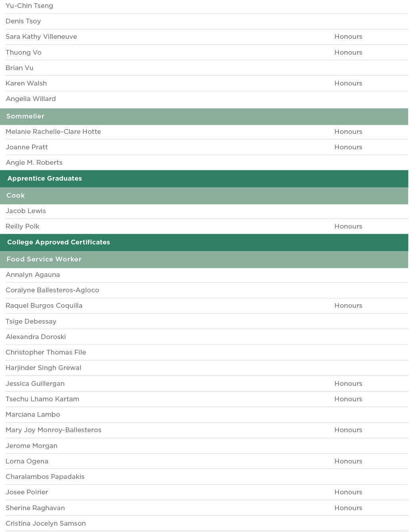Click Honours in Tsechu Lhamo Kartam's row

point(348,399)
